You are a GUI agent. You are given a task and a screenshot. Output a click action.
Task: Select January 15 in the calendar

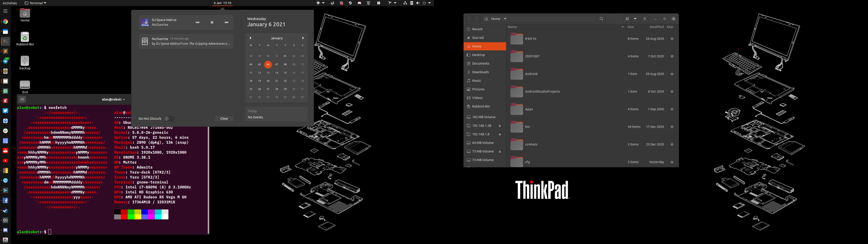[x=285, y=73]
